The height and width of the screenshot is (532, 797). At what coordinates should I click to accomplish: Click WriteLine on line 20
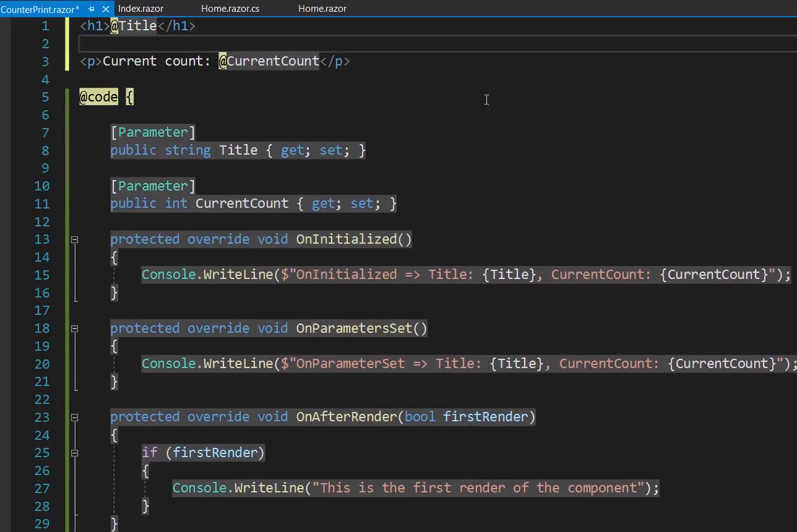click(238, 364)
